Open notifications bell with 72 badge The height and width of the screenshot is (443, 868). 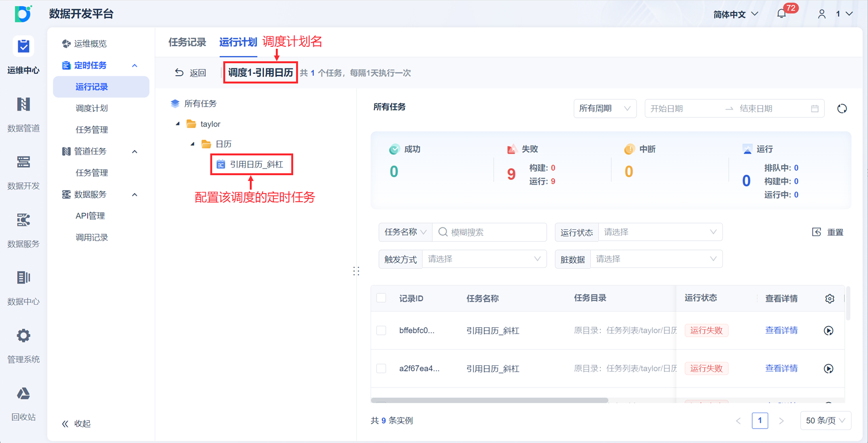tap(782, 14)
